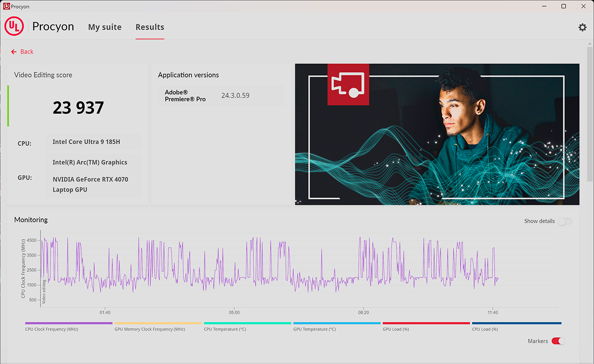Click the 11:40 time axis label

point(493,313)
